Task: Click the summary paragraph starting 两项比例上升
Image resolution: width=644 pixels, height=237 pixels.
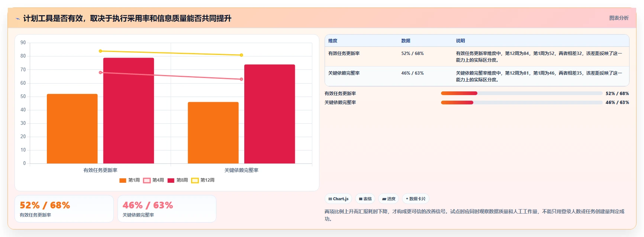Action: (x=474, y=215)
